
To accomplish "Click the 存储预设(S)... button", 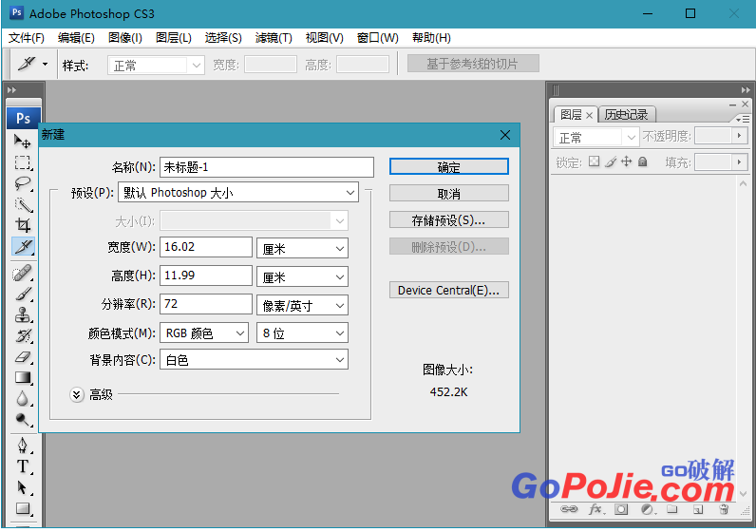I will [x=449, y=220].
